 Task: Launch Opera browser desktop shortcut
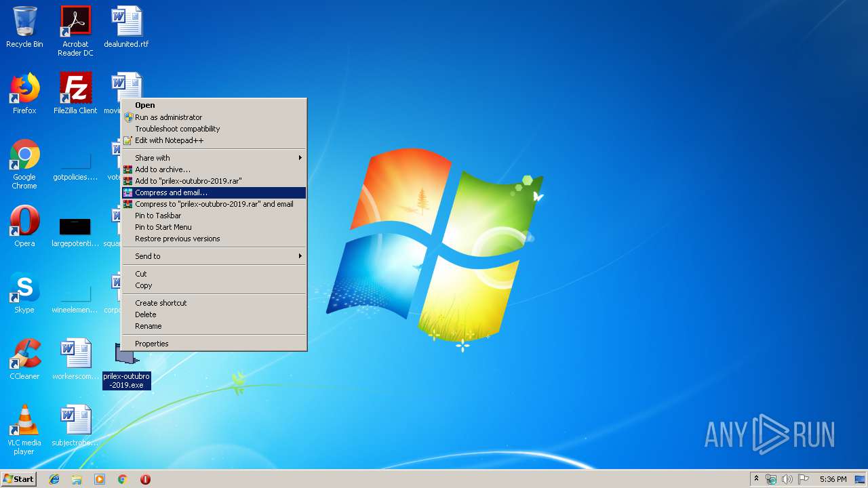tap(24, 226)
